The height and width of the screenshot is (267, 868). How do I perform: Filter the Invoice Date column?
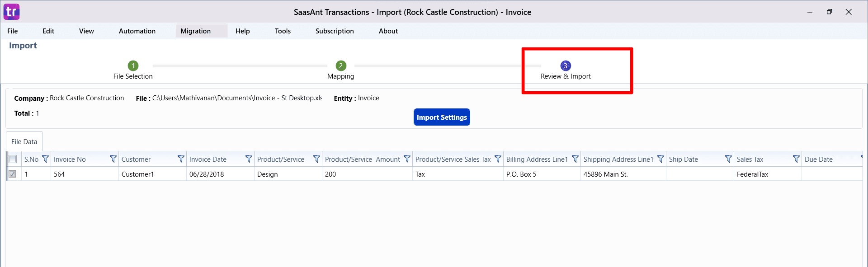[249, 159]
